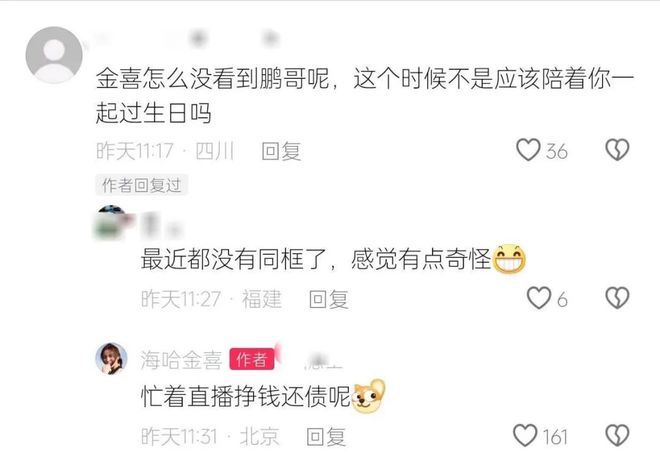Viewport: 660px width, 461px height.
Task: Reply to the 北京 author comment
Action: coord(326,437)
